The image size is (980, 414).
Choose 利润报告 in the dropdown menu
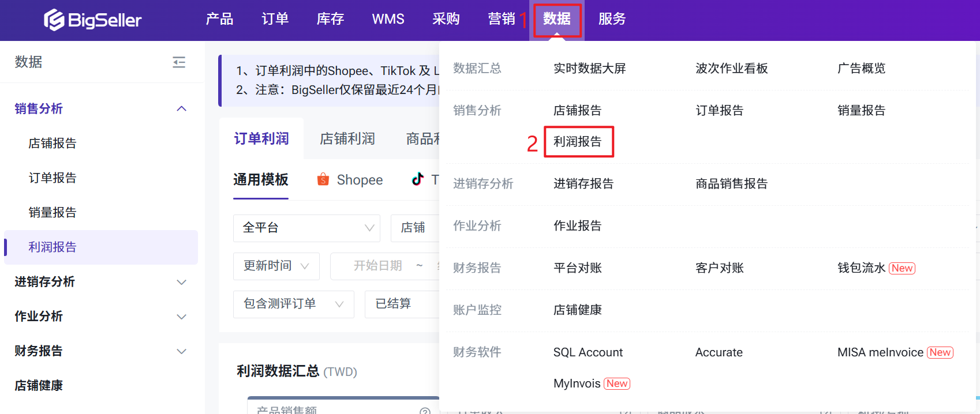click(x=578, y=142)
